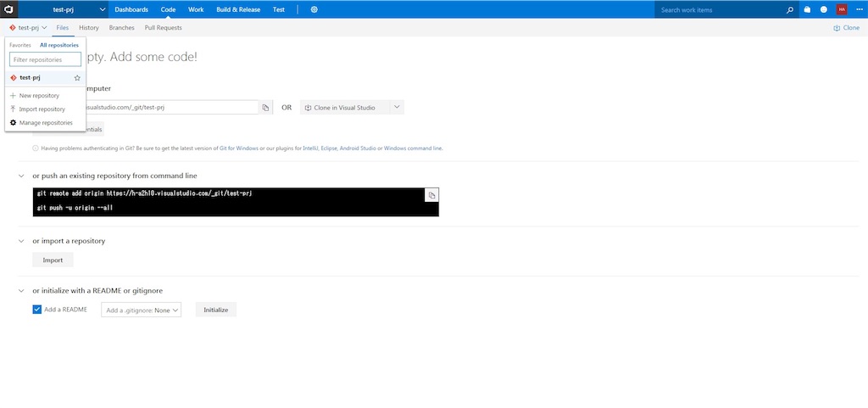This screenshot has height=408, width=868.
Task: Favorite the test-prj repository with the star
Action: 77,78
